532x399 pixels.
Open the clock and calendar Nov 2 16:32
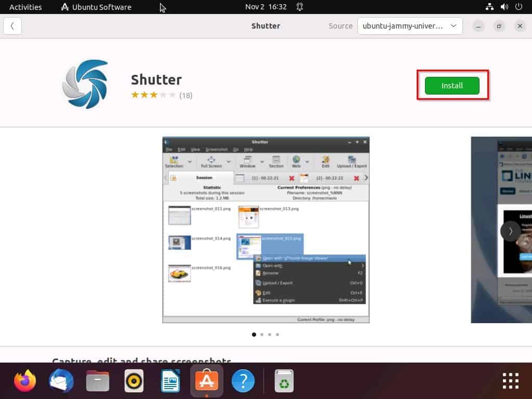[x=265, y=7]
